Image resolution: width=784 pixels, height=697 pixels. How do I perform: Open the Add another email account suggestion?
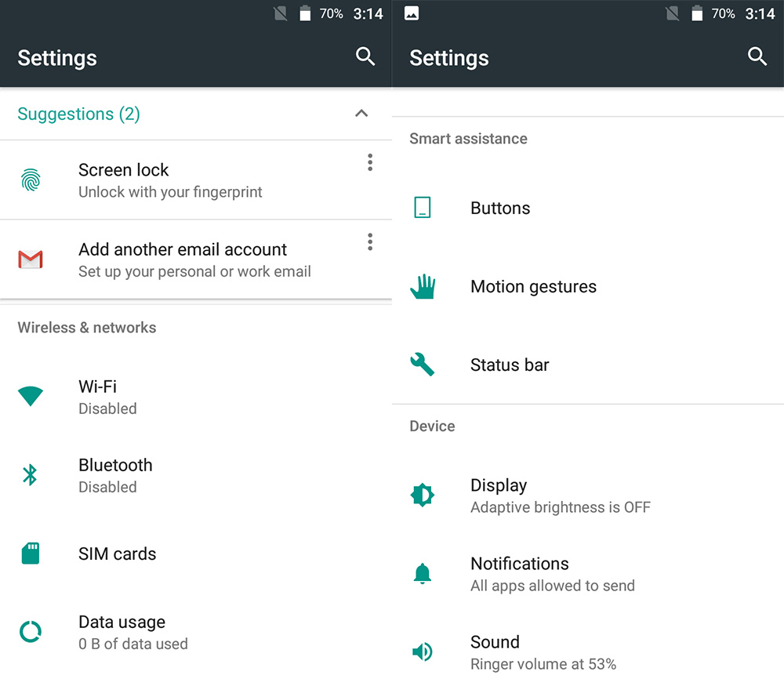click(196, 260)
